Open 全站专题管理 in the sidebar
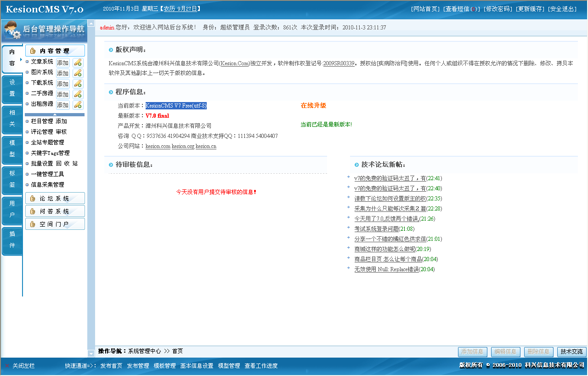The image size is (588, 376). coord(47,142)
